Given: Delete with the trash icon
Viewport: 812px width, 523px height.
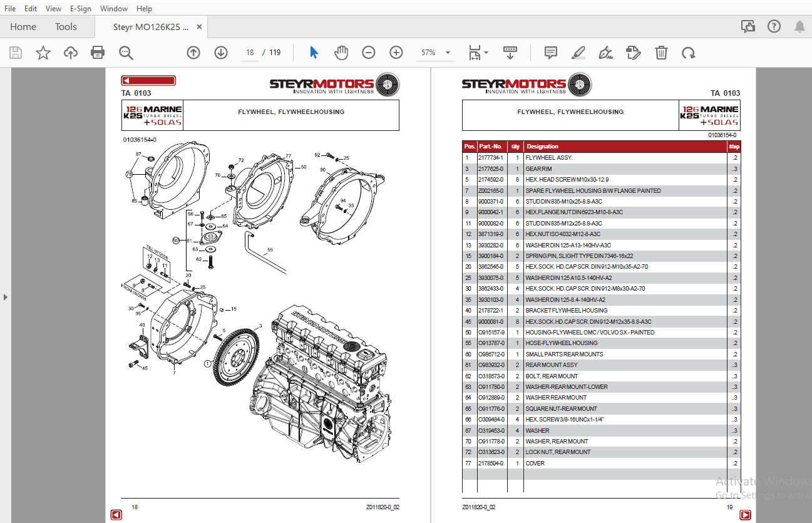Looking at the screenshot, I should click(x=661, y=53).
